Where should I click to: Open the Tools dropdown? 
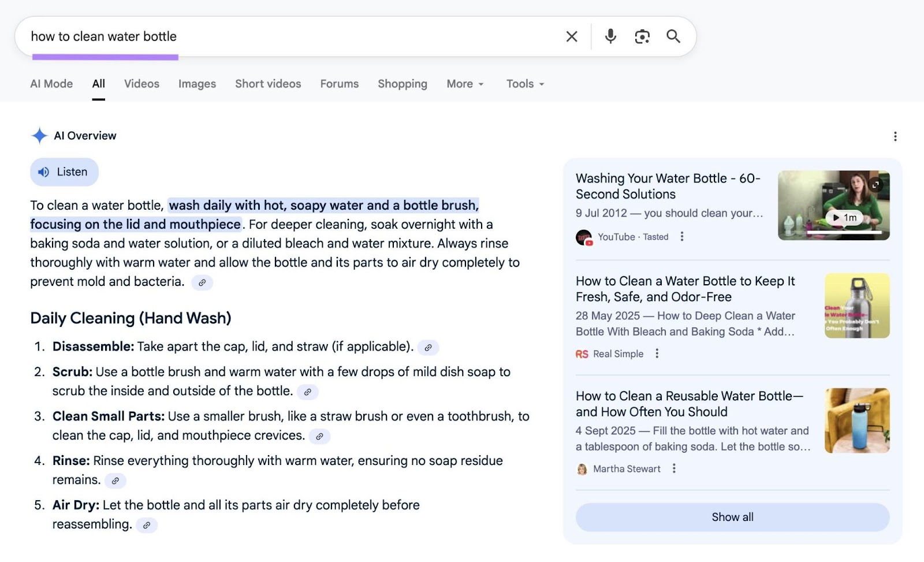click(524, 84)
